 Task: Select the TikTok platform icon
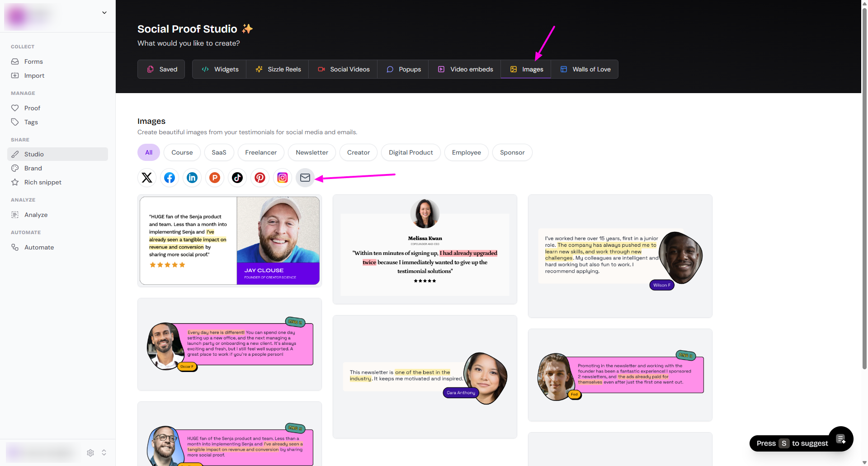237,178
